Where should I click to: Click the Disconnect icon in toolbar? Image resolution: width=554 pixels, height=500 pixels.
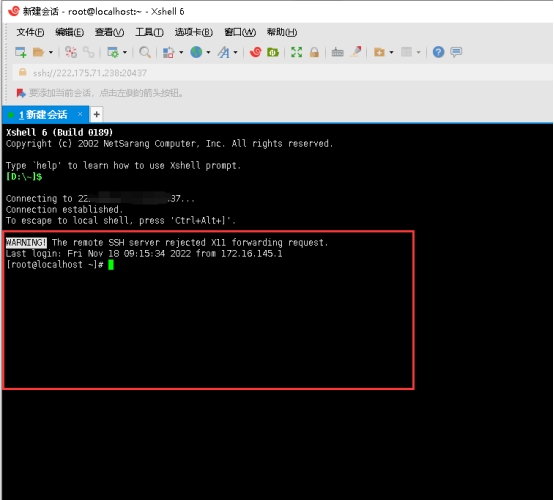point(71,52)
